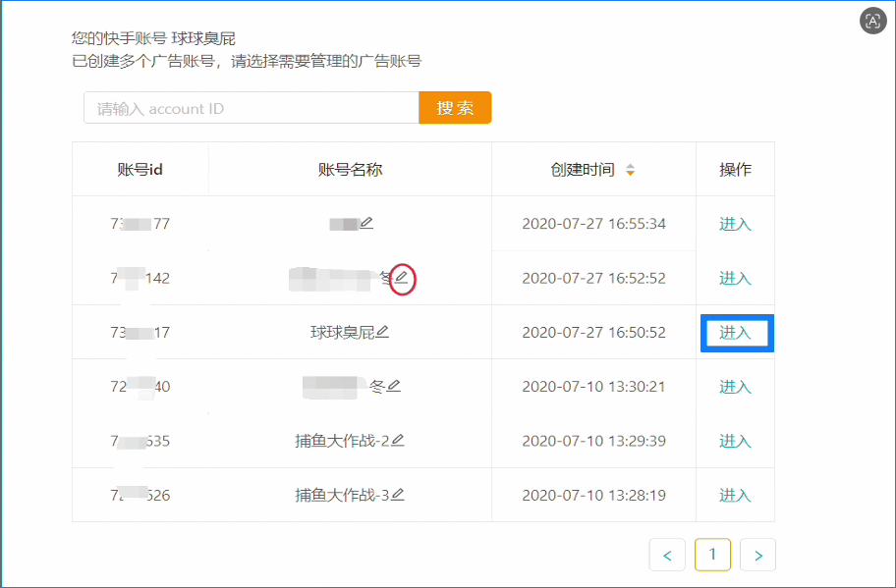
Task: Click the ascending sort arrow on 创建时间
Action: 631,164
